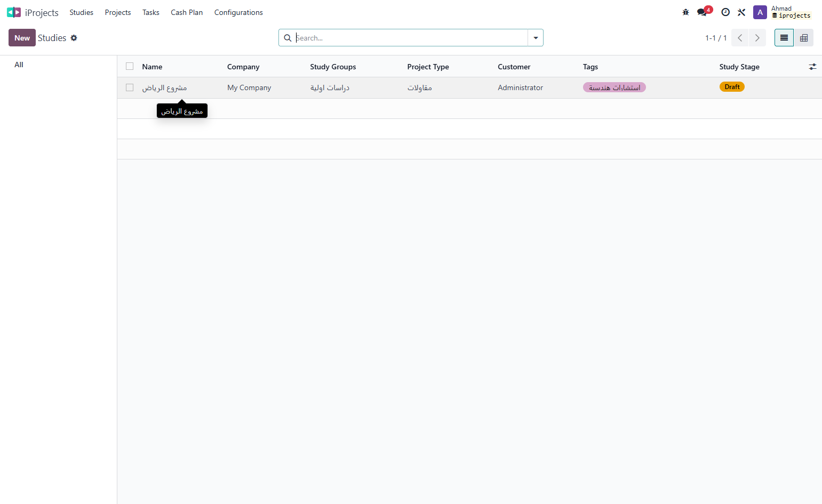Viewport: 822px width, 504px height.
Task: Switch to pivot table view
Action: [804, 38]
